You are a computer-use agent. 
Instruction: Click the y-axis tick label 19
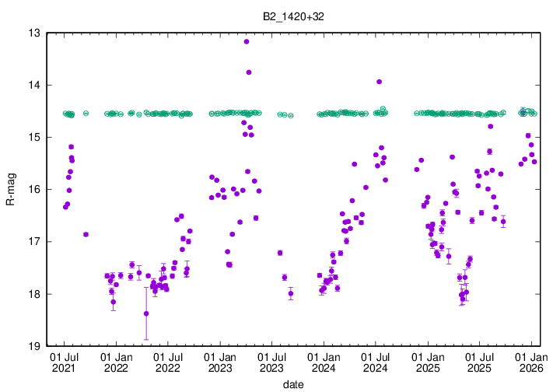click(35, 346)
